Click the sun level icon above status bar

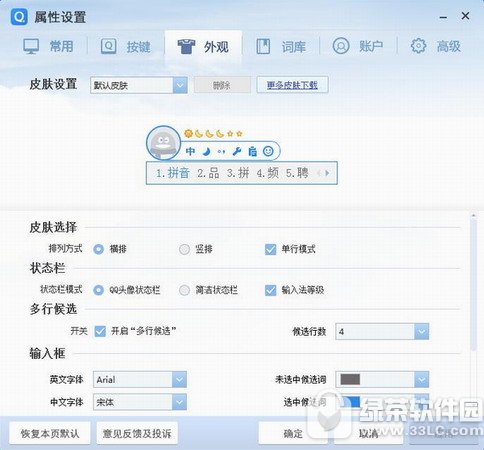click(x=188, y=134)
